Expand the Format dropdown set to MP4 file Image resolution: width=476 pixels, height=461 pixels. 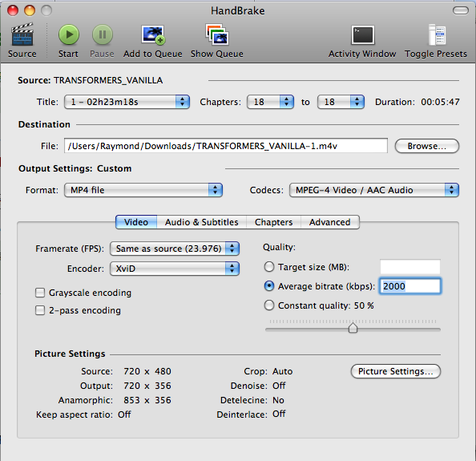(x=143, y=190)
